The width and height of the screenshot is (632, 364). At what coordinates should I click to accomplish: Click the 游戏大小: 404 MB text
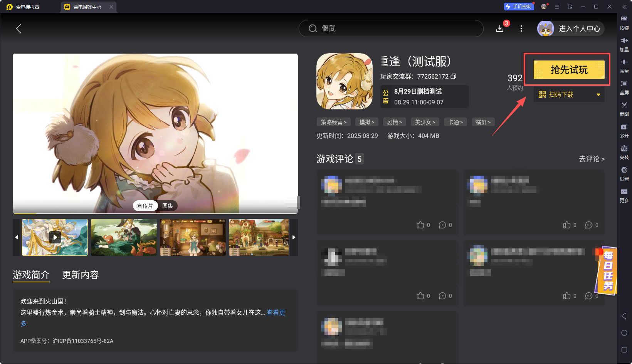[413, 136]
